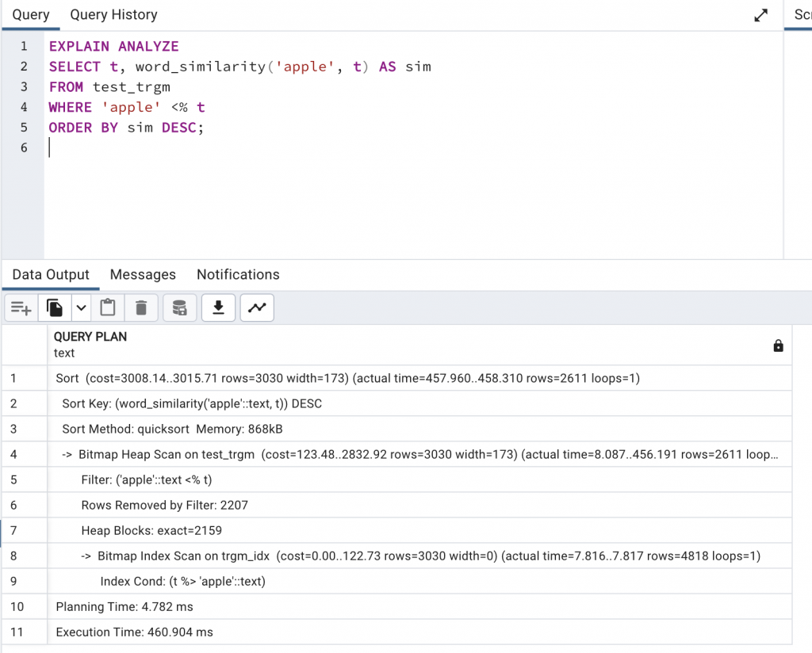Open the copy options dropdown arrow
Screen dimensions: 812x653
point(82,307)
